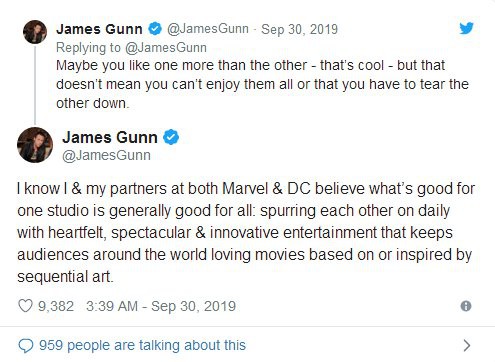The width and height of the screenshot is (495, 362).
Task: Click @JamesGunn handle next to top name
Action: click(208, 29)
